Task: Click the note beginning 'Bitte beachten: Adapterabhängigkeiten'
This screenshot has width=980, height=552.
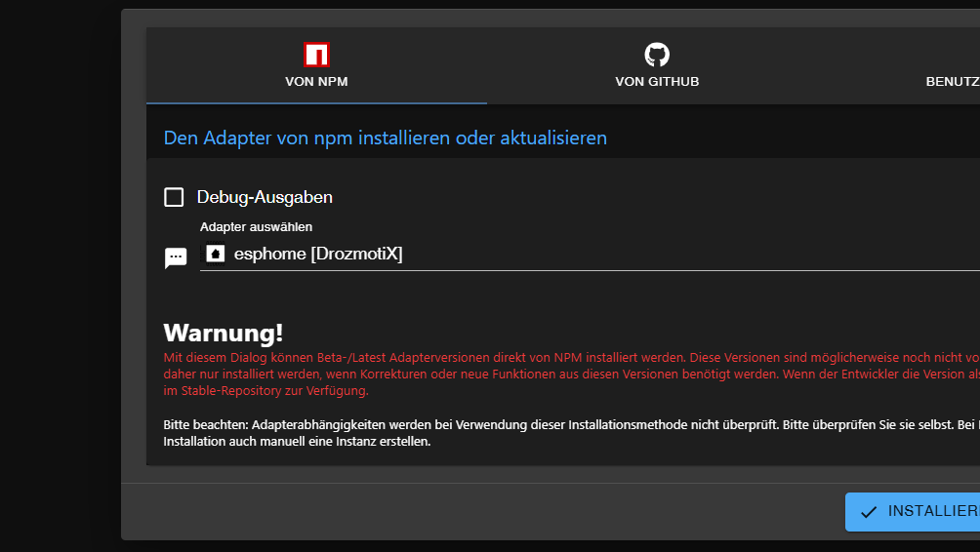Action: (x=571, y=433)
